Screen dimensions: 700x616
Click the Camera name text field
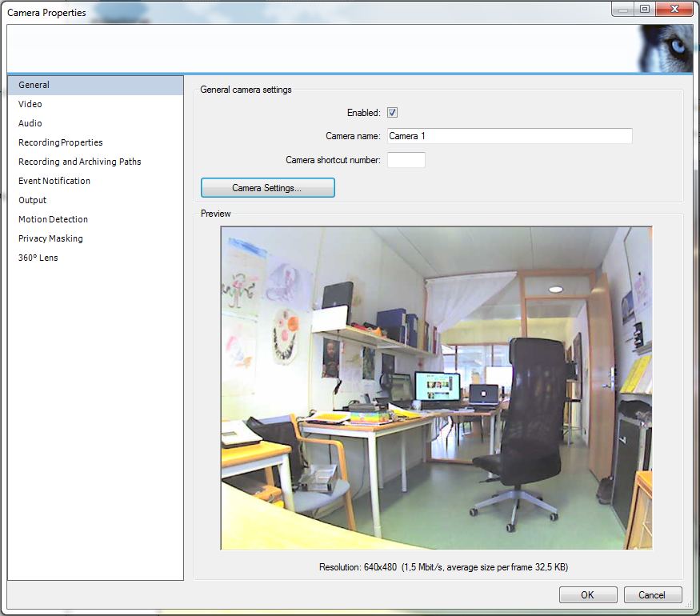(x=510, y=136)
